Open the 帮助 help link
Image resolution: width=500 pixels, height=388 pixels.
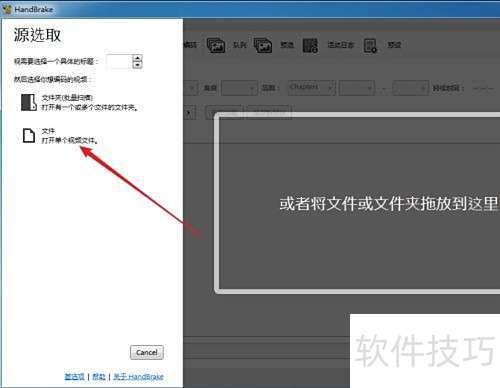coord(99,377)
